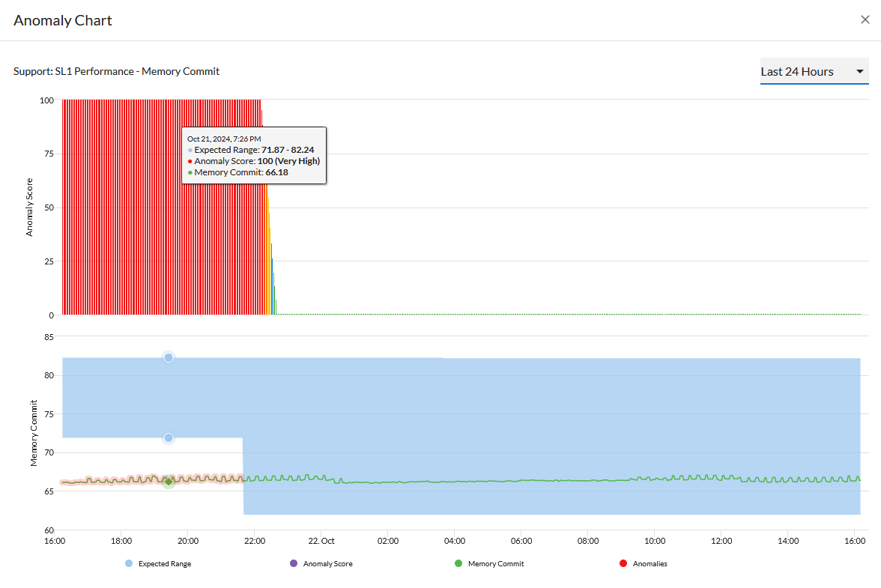Click the Anomaly Chart dialog title

(63, 20)
